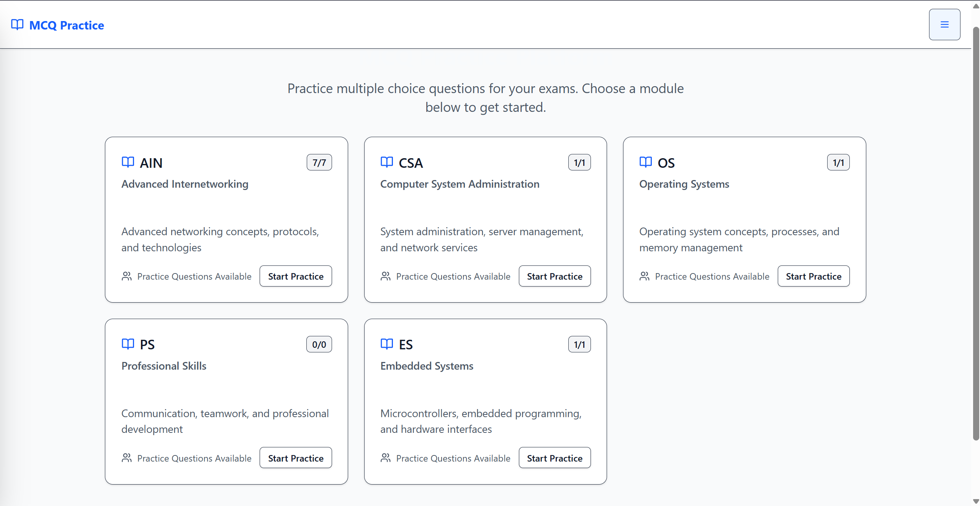Viewport: 980px width, 506px height.
Task: Start Practice for Advanced Internetworking
Action: point(295,276)
